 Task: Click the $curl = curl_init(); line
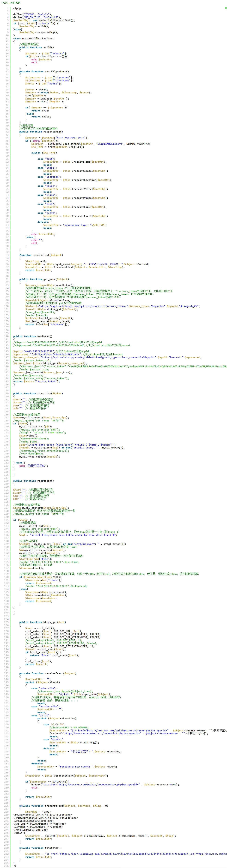click(x=40, y=628)
